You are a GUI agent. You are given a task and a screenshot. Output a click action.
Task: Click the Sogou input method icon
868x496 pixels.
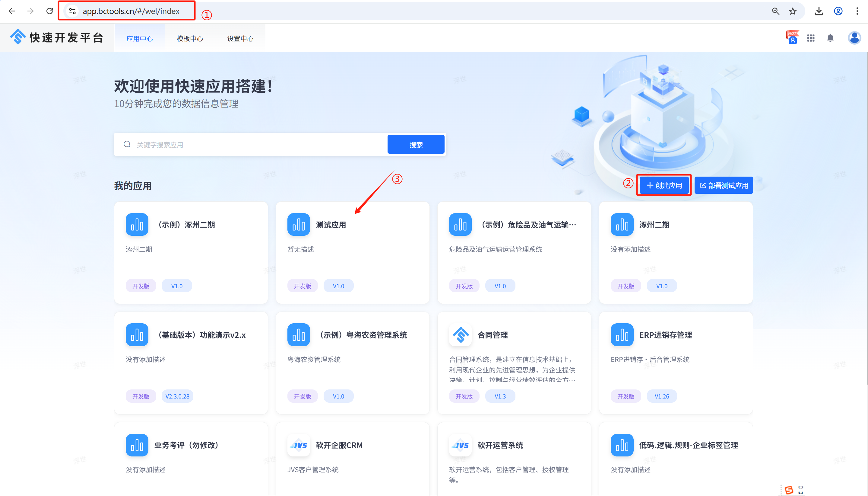[789, 490]
